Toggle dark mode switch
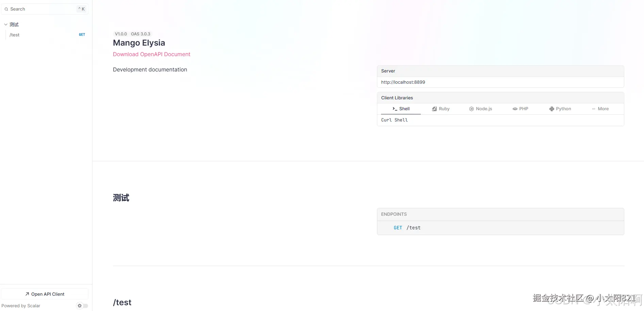This screenshot has width=644, height=311. (x=82, y=306)
